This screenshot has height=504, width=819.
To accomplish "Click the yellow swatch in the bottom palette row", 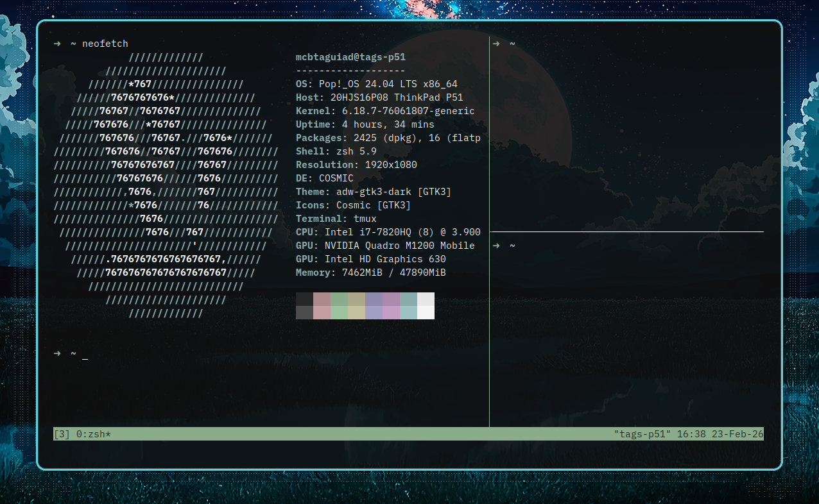I will 356,312.
